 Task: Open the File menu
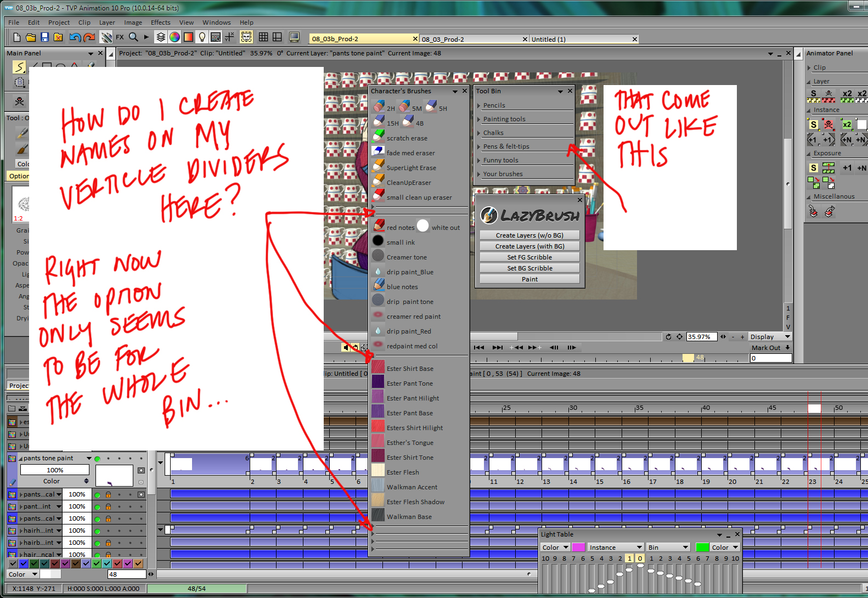pyautogui.click(x=14, y=22)
